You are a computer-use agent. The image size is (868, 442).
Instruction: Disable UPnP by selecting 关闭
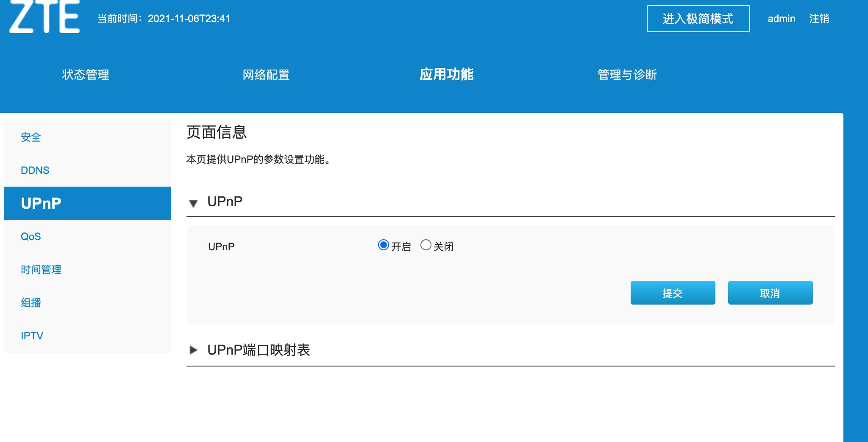tap(426, 244)
